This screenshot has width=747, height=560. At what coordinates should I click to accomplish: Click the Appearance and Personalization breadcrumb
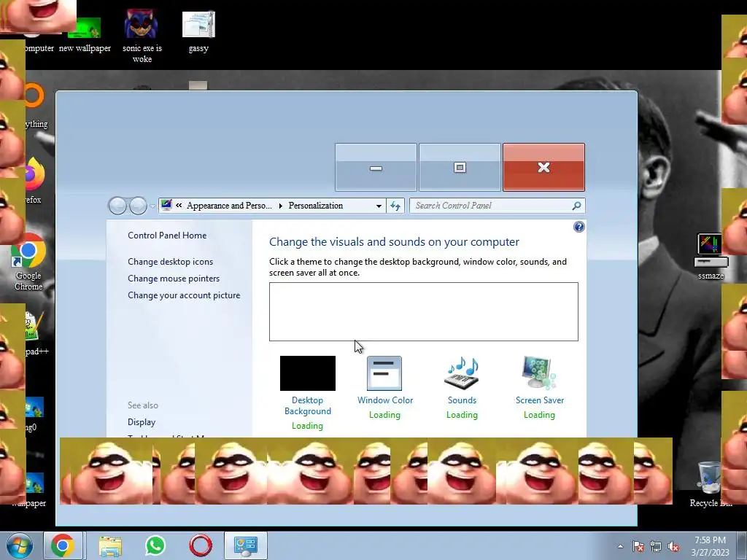tap(229, 206)
